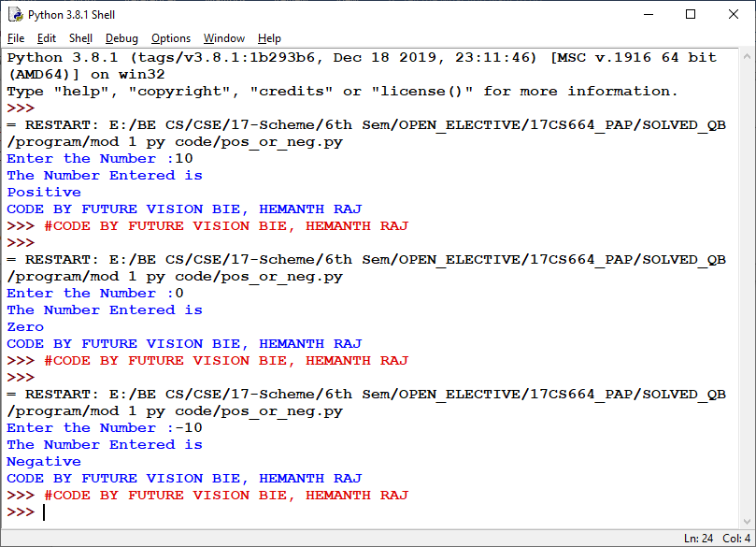Viewport: 756px width, 547px height.
Task: Minimize the Python Shell window
Action: 647,14
